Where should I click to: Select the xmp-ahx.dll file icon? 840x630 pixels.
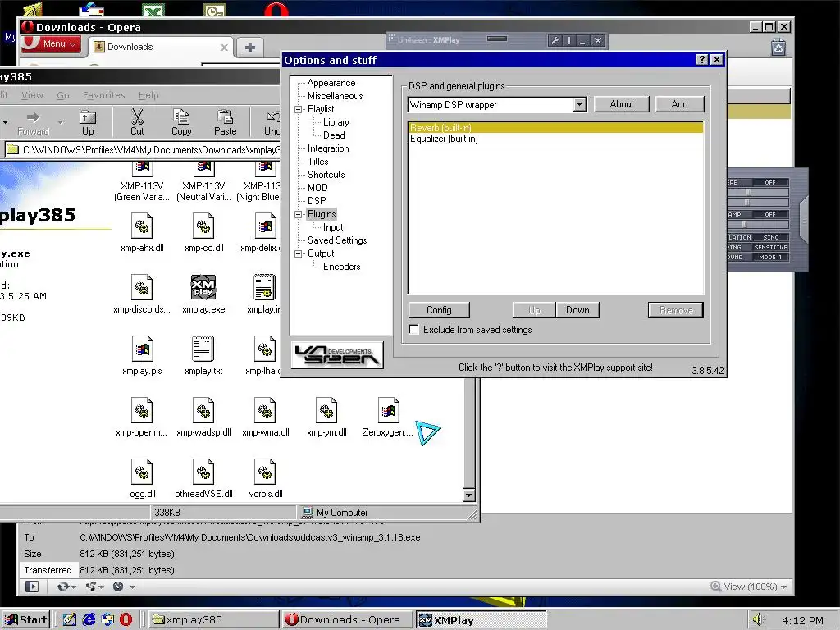142,226
